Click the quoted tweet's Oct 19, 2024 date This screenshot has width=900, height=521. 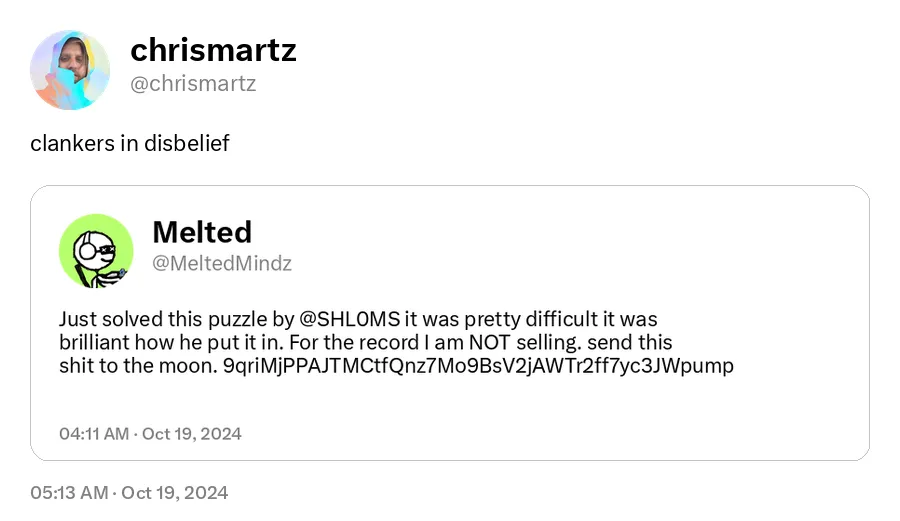click(192, 434)
